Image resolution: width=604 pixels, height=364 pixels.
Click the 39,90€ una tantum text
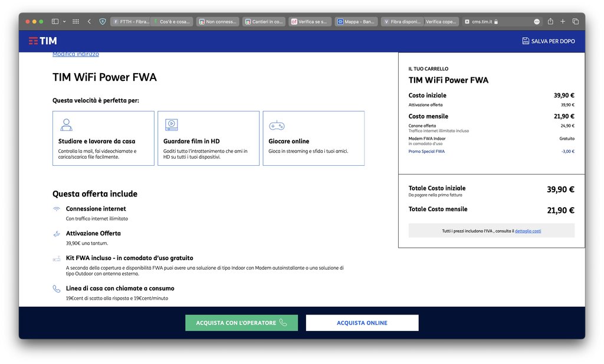(x=87, y=244)
